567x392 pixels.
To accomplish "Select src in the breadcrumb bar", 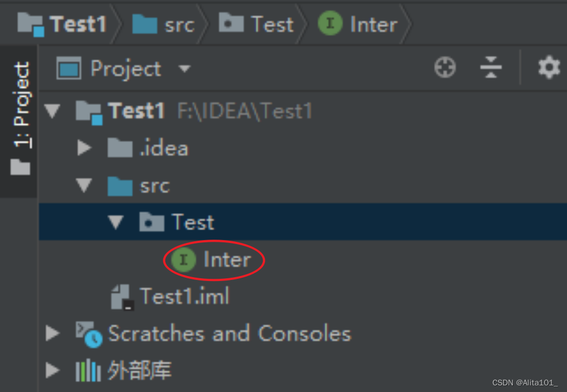I will 180,25.
